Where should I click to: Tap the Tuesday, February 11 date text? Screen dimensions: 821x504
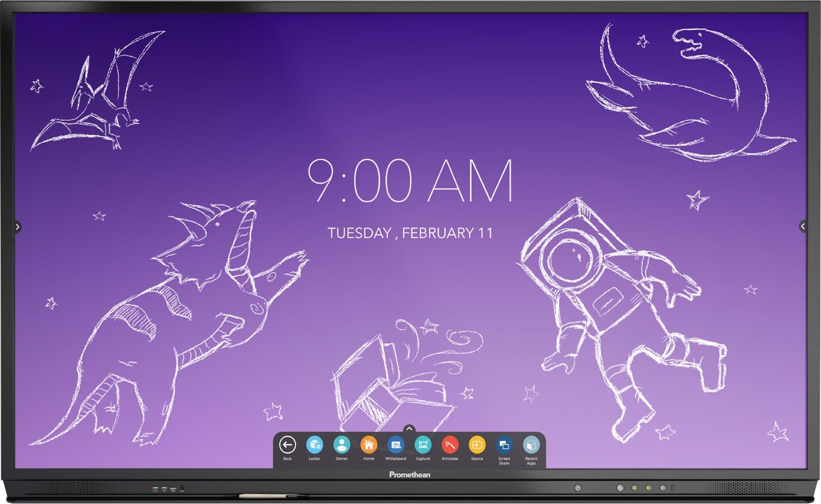point(410,233)
